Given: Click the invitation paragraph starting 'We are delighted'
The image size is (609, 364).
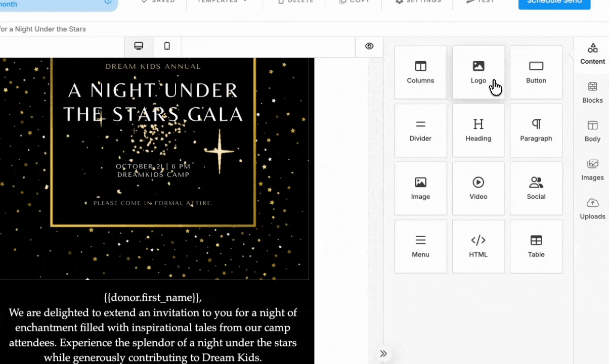Looking at the screenshot, I should pos(153,335).
